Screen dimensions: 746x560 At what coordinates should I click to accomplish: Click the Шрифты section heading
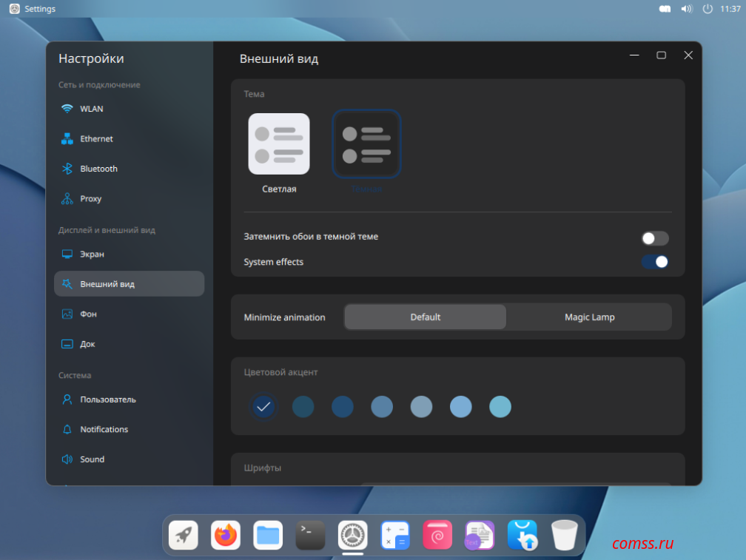coord(262,468)
